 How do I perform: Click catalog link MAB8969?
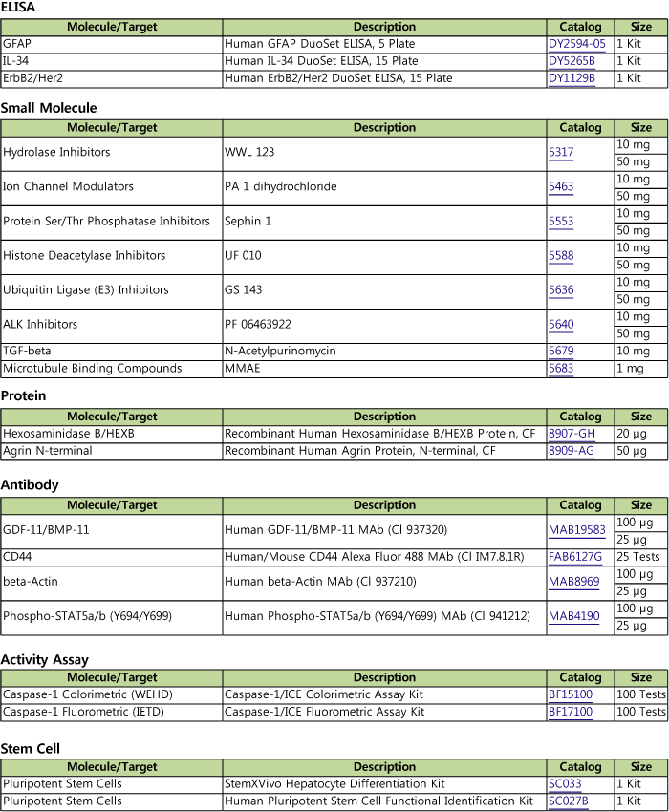[574, 582]
